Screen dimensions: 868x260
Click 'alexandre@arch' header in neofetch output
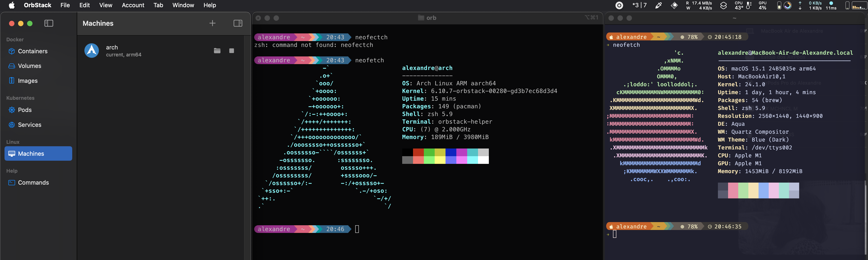(427, 68)
